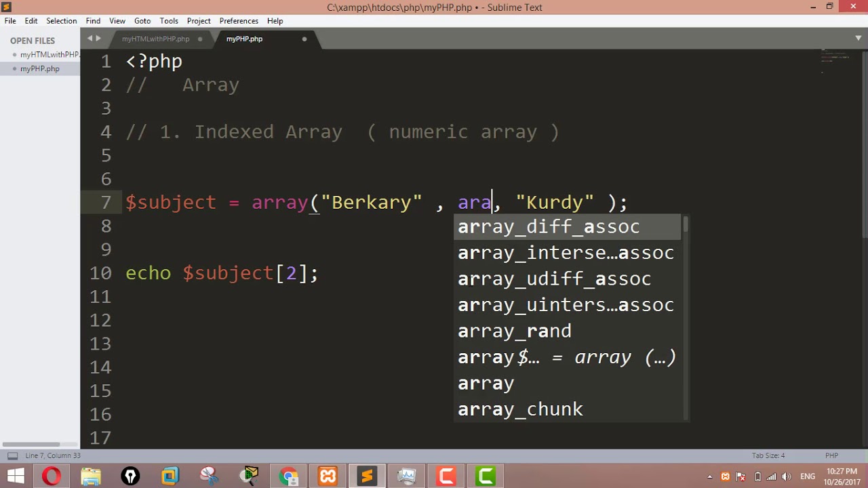Open the Preferences menu
Viewport: 868px width, 488px height.
tap(239, 21)
